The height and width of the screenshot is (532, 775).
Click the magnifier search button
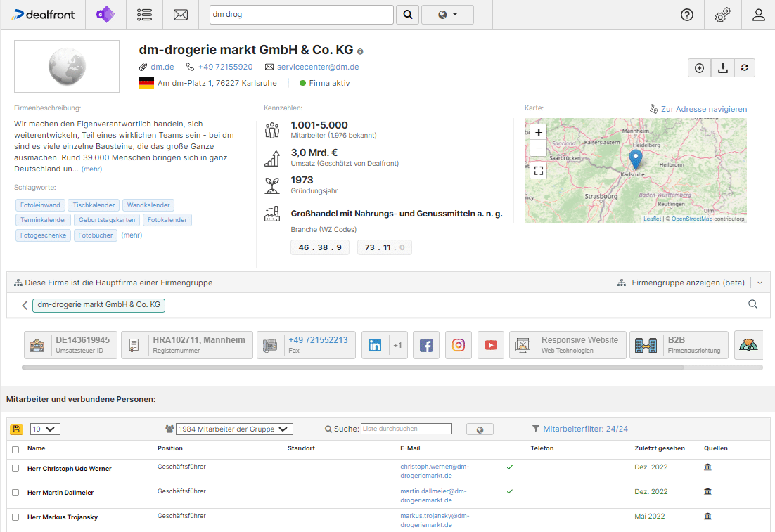coord(408,15)
